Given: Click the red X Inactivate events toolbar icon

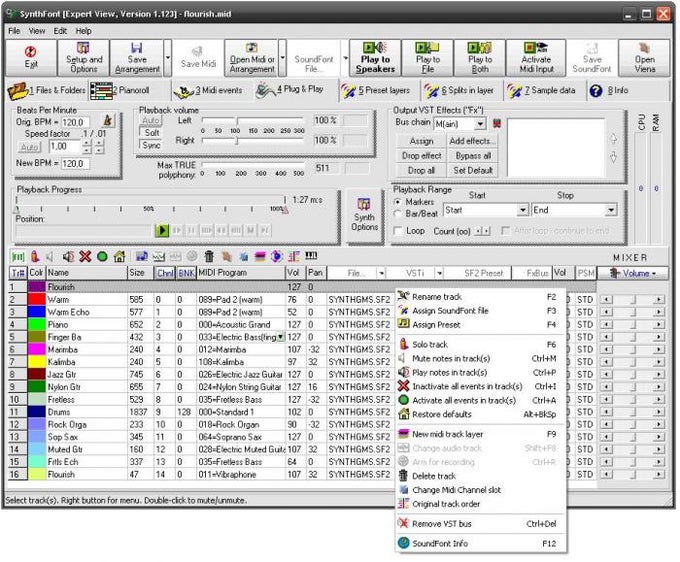Looking at the screenshot, I should (x=85, y=256).
